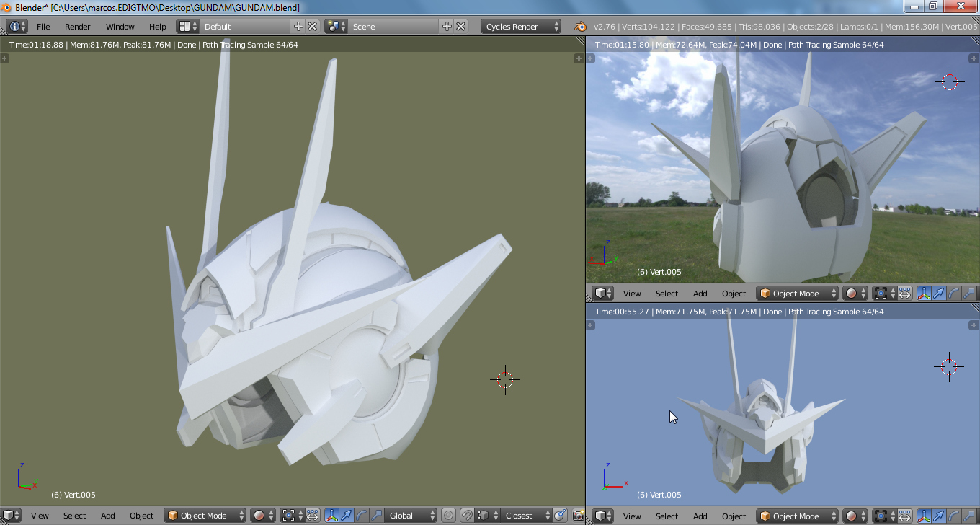Viewport: 980px width, 525px height.
Task: Open Object Mode dropdown in left viewport
Action: (x=205, y=516)
